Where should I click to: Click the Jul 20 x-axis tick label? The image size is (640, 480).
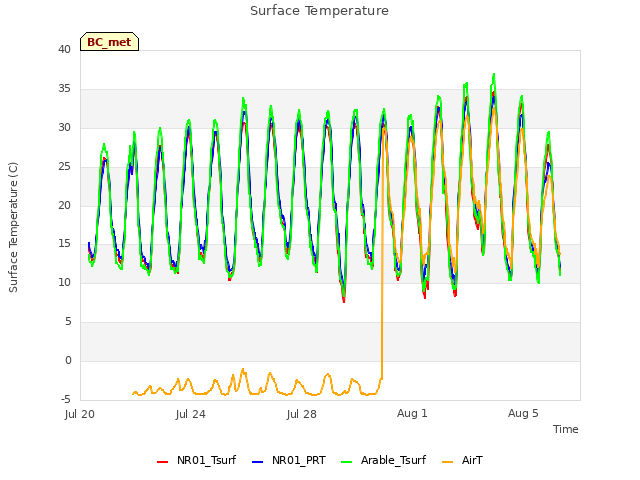tap(80, 414)
